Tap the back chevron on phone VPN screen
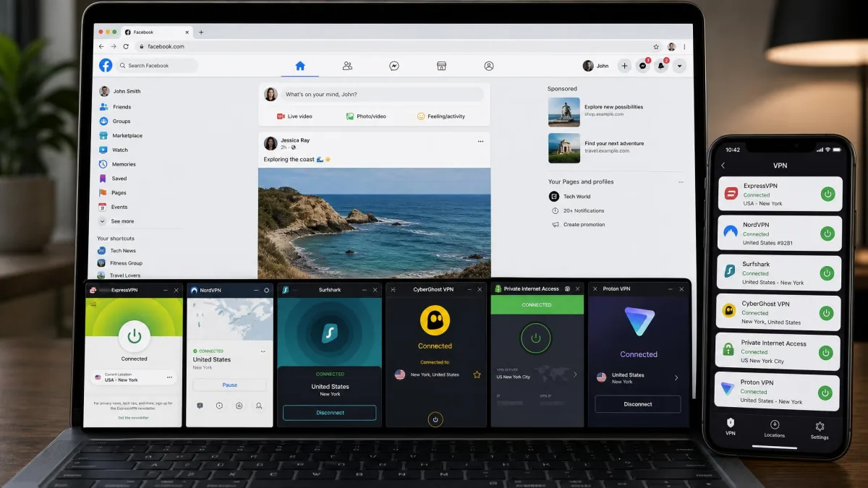 tap(723, 166)
